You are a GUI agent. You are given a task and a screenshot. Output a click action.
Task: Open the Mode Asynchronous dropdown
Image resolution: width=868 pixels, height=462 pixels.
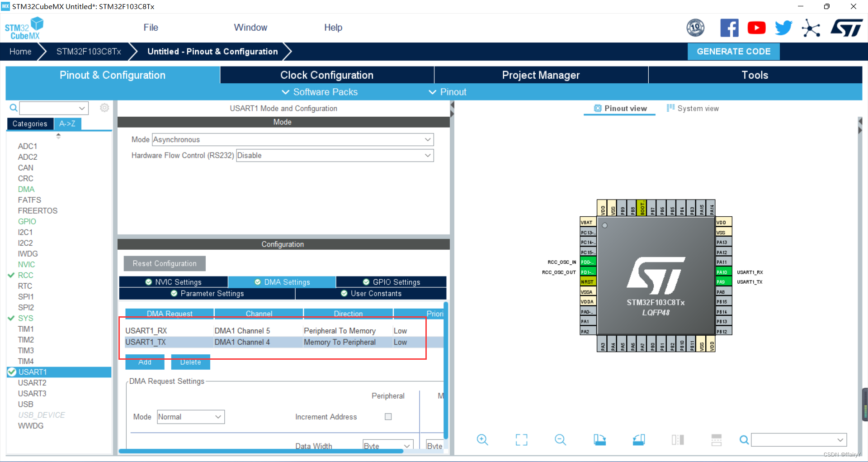(x=292, y=139)
